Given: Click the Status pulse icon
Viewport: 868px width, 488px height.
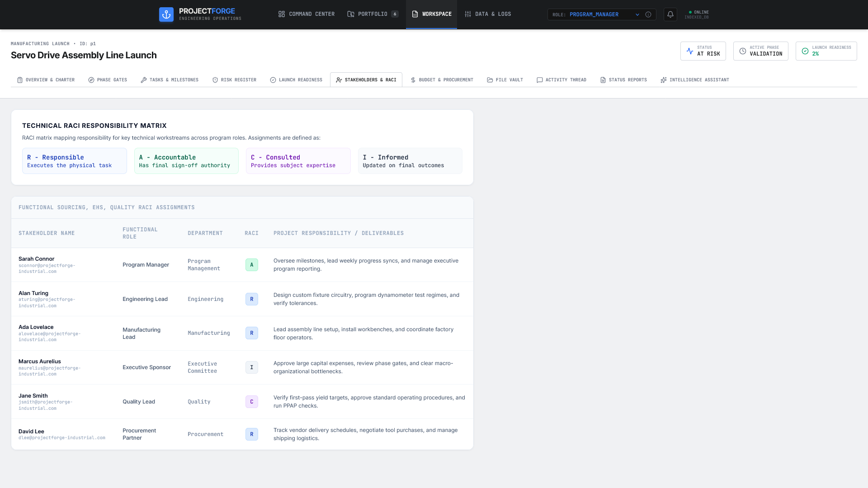Looking at the screenshot, I should 690,51.
